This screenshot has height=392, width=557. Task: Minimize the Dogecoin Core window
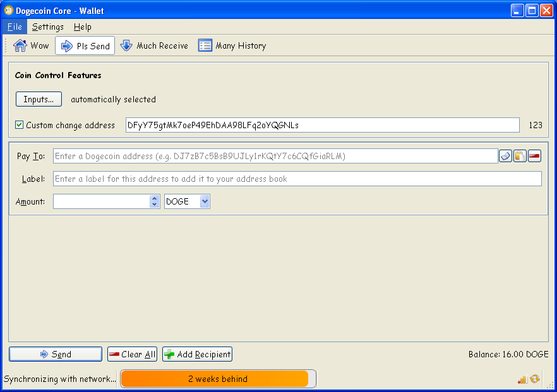point(517,11)
